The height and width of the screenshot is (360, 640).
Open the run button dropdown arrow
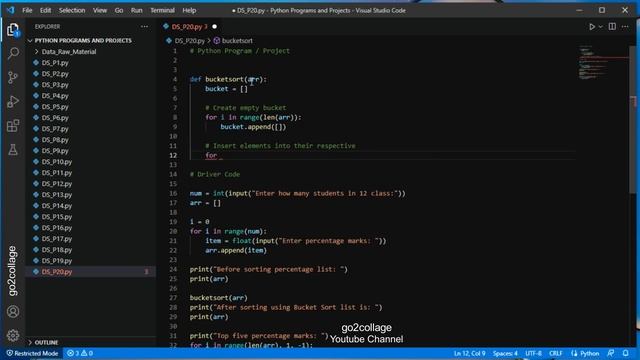pos(600,27)
